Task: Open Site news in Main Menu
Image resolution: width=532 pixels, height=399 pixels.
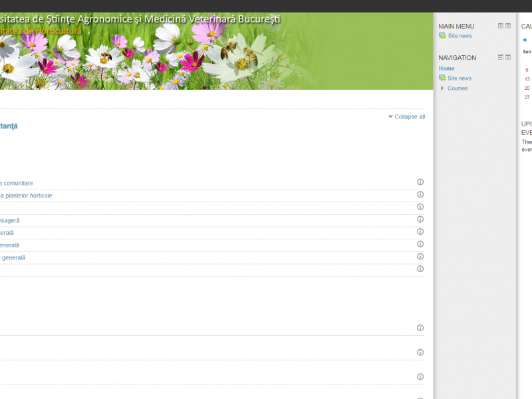Action: pos(460,36)
